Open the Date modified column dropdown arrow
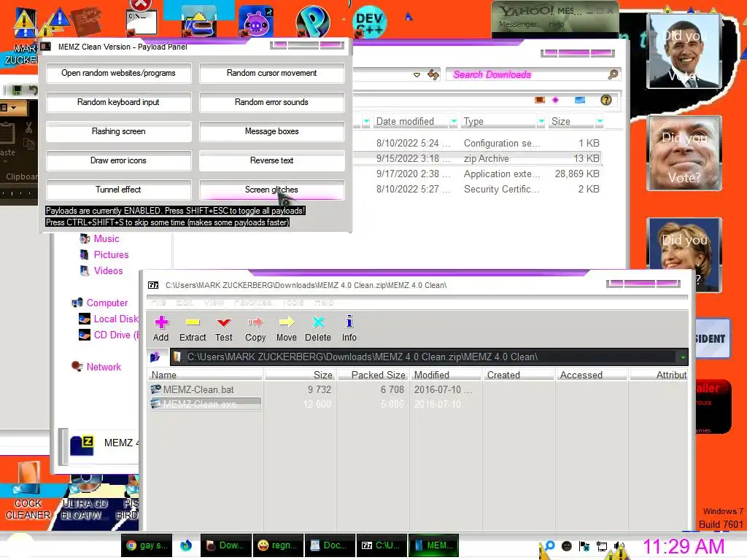The image size is (747, 560). 454,122
